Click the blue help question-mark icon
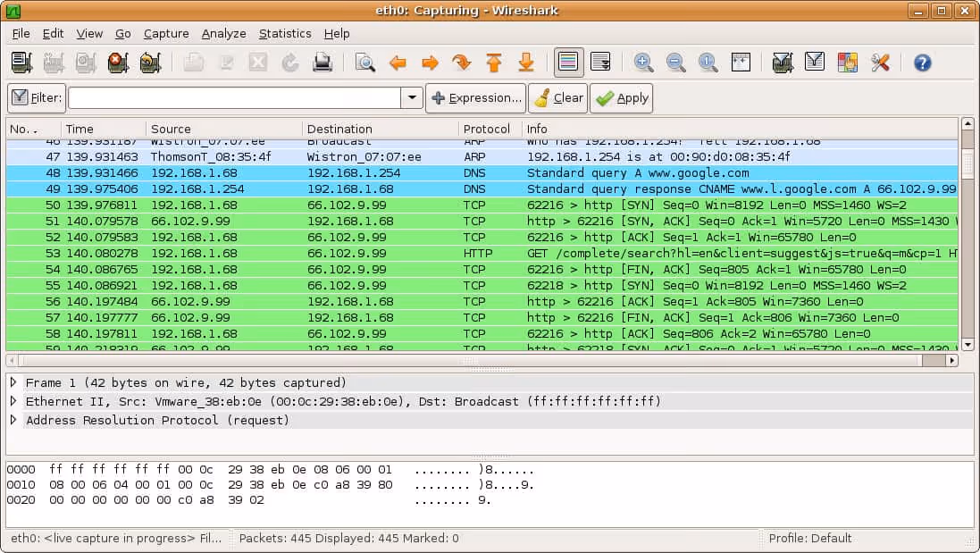Screen dimensions: 980x553 pyautogui.click(x=923, y=63)
